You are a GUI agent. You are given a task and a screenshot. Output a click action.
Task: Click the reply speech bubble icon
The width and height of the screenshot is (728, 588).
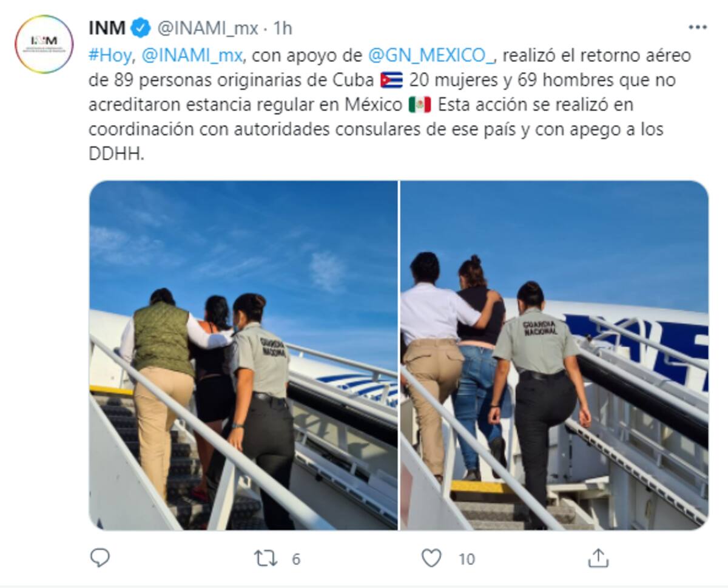(x=100, y=558)
